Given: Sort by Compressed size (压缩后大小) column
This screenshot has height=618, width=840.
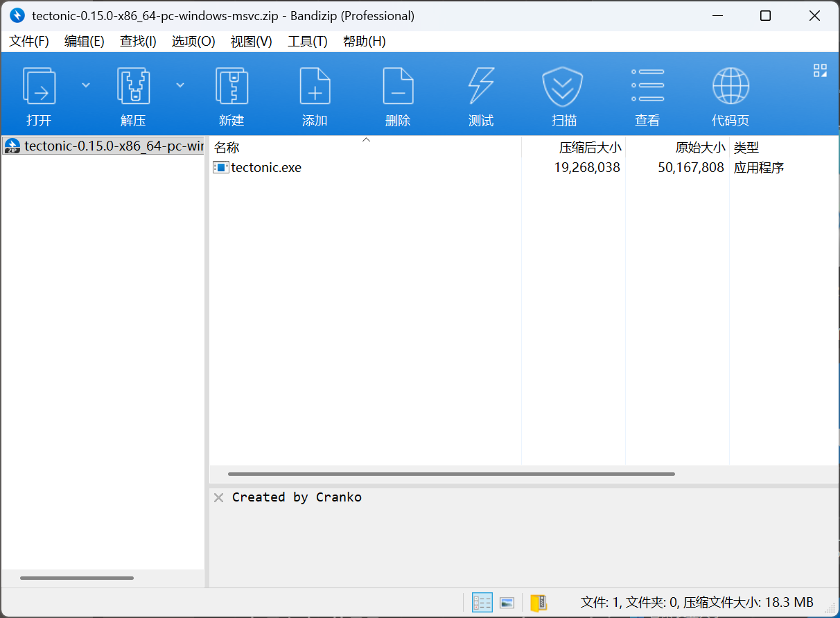Looking at the screenshot, I should point(573,147).
